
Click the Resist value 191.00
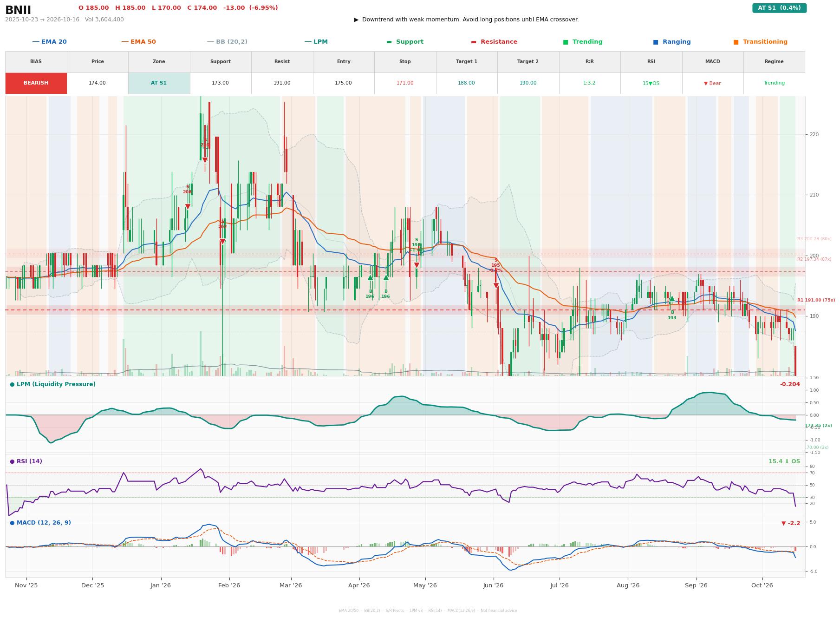[x=282, y=83]
